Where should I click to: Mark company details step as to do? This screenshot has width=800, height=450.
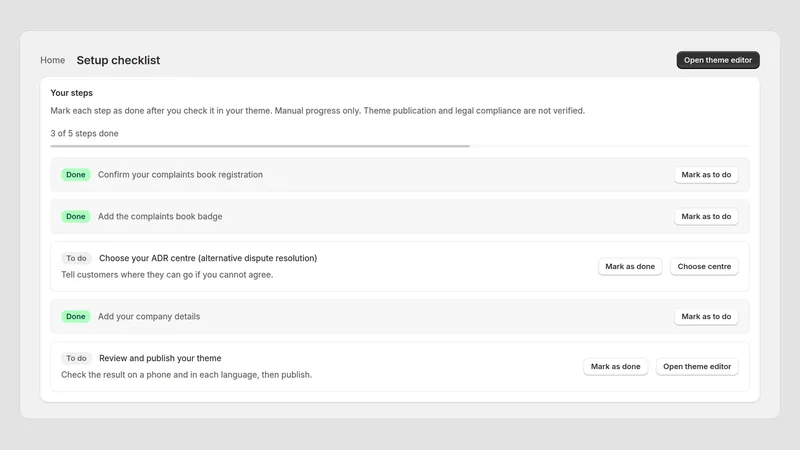click(706, 316)
